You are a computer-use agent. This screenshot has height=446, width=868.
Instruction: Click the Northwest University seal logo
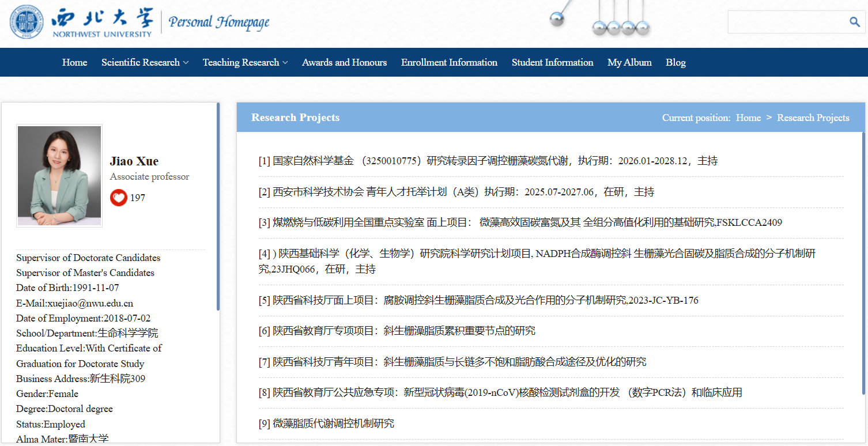click(x=26, y=22)
